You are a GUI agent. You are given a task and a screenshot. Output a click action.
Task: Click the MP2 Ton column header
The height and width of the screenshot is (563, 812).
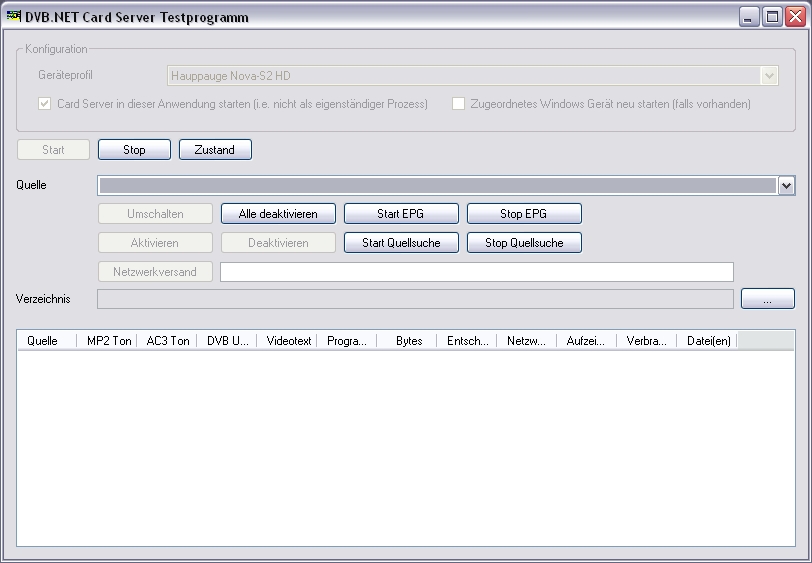click(108, 341)
